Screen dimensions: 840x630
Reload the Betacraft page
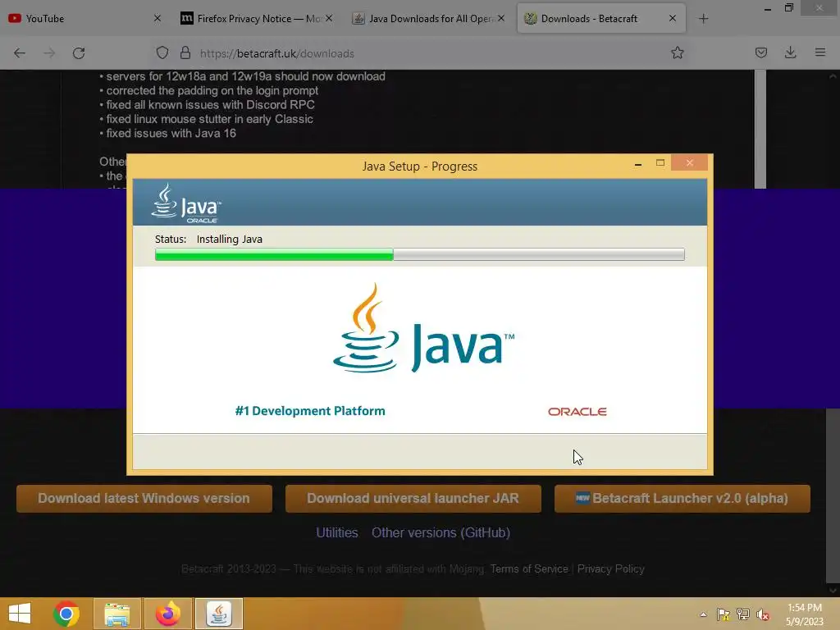79,53
